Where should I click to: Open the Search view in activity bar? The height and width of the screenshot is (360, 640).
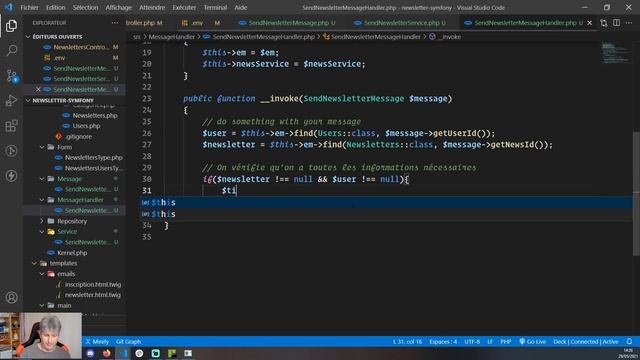11,51
